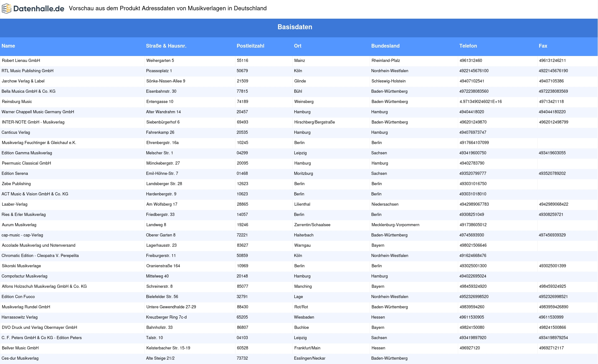Click the Name column header
The width and height of the screenshot is (598, 364).
point(8,46)
